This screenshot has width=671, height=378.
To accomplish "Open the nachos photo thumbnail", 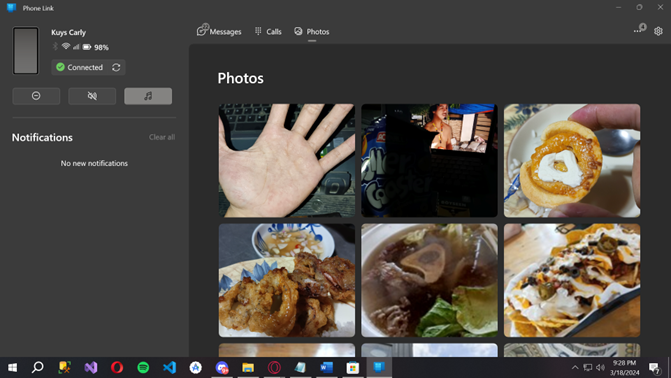I will click(572, 280).
